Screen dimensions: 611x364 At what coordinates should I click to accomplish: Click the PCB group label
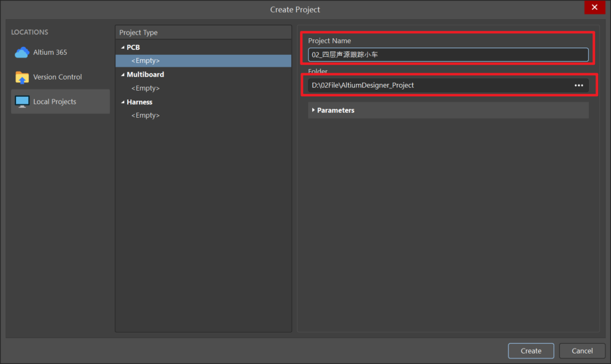[133, 47]
